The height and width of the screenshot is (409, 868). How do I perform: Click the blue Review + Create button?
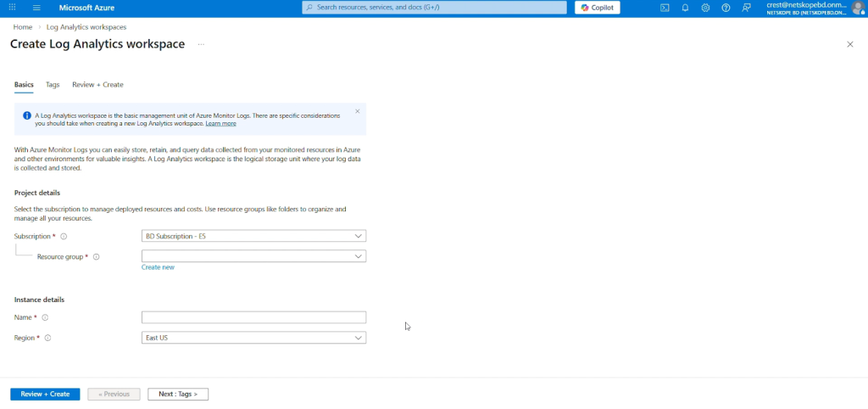[45, 394]
